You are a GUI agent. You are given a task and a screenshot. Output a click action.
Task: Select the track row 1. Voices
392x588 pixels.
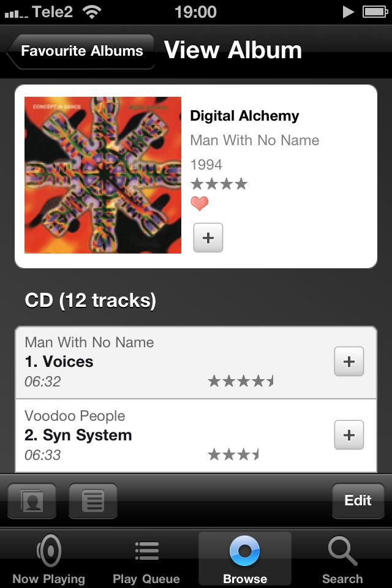click(x=196, y=363)
